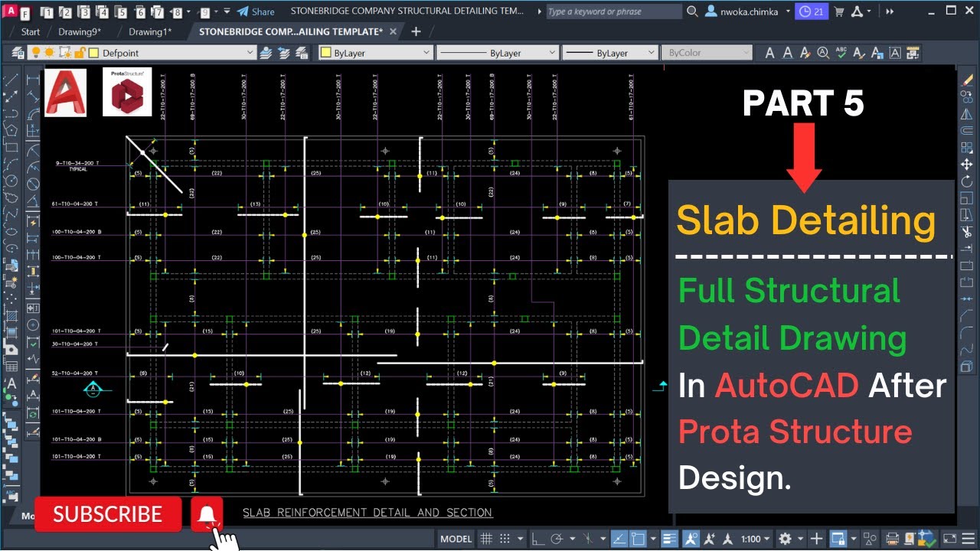Click the Convert Distance Between Spaces icon
The height and width of the screenshot is (551, 980).
point(912,53)
